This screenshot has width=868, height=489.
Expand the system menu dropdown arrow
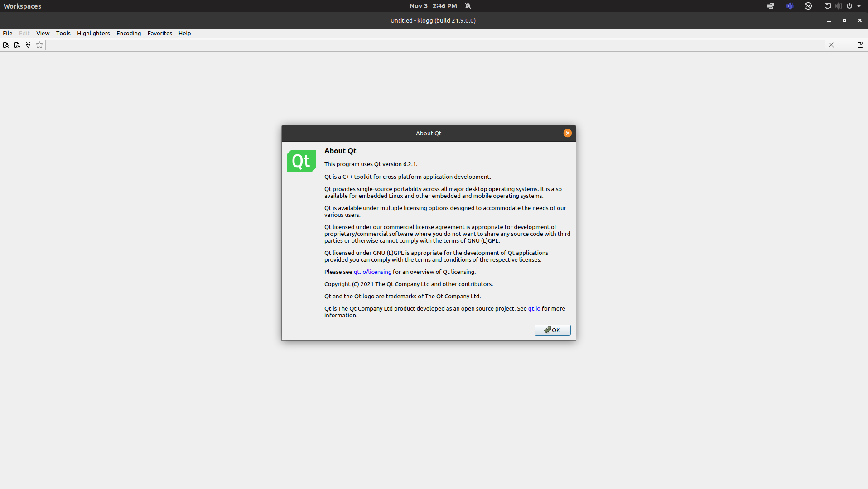click(859, 6)
